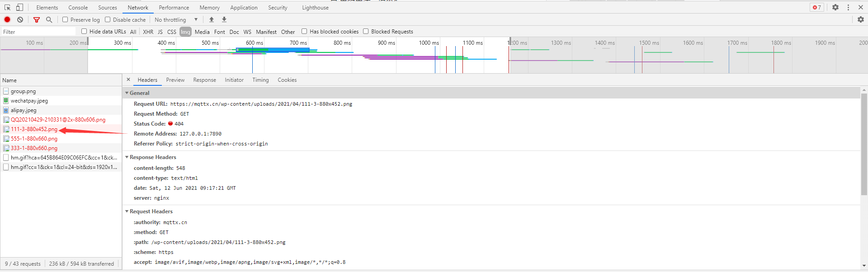The image size is (868, 272).
Task: Switch to the Security panel
Action: point(278,7)
